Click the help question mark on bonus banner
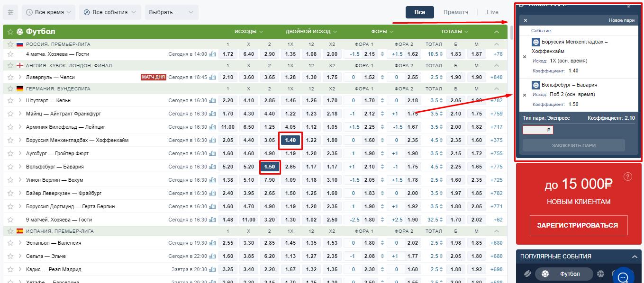This screenshot has width=644, height=283. (628, 177)
